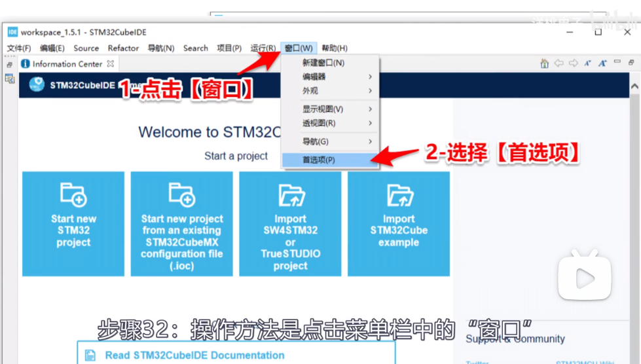Select 新建窗口(N) menu entry

coord(330,63)
